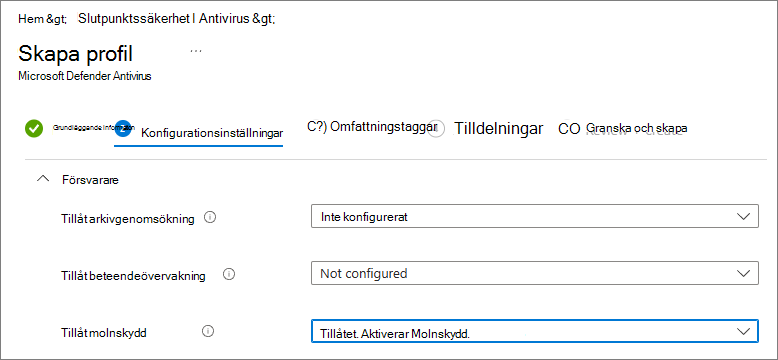This screenshot has height=360, width=778.
Task: Click the step circle before Tilldelningar
Action: (x=436, y=128)
